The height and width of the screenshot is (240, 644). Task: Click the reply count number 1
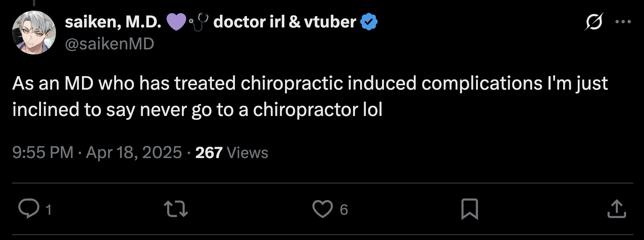48,210
